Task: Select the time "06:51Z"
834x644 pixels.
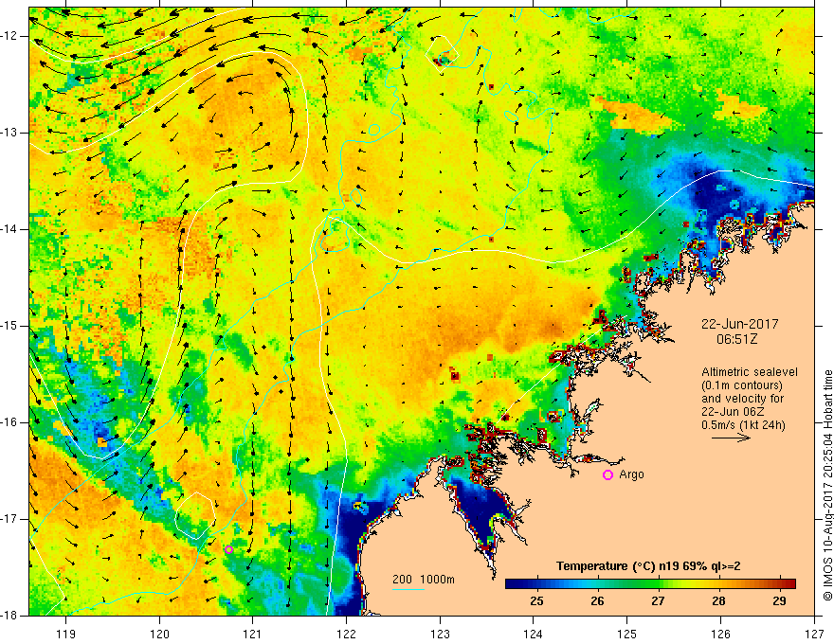Action: [736, 339]
